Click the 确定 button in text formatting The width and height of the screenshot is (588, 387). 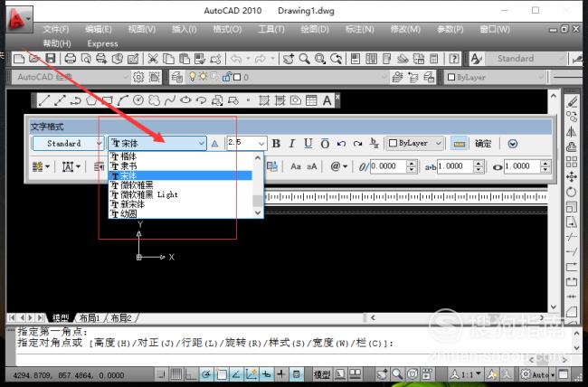pos(483,144)
